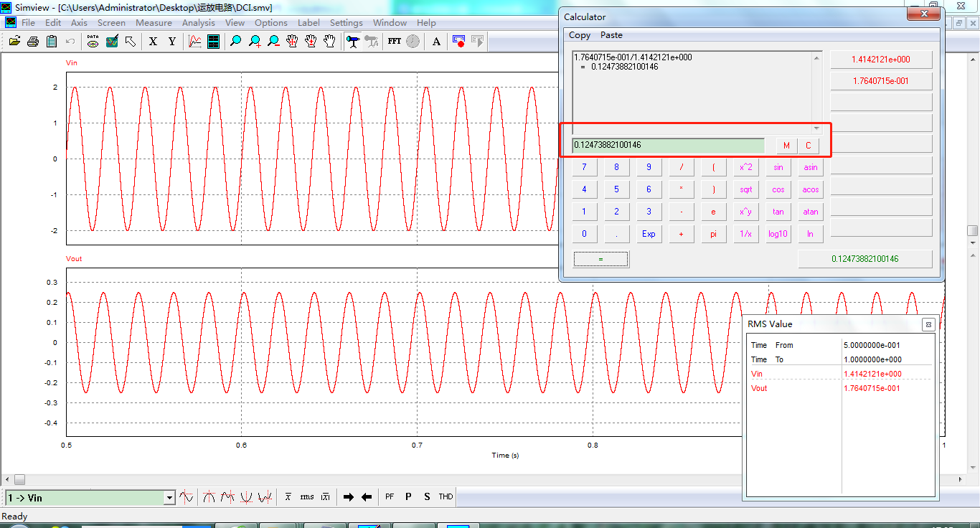Viewport: 980px width, 528px height.
Task: Click the calculator log10 button
Action: tap(778, 235)
